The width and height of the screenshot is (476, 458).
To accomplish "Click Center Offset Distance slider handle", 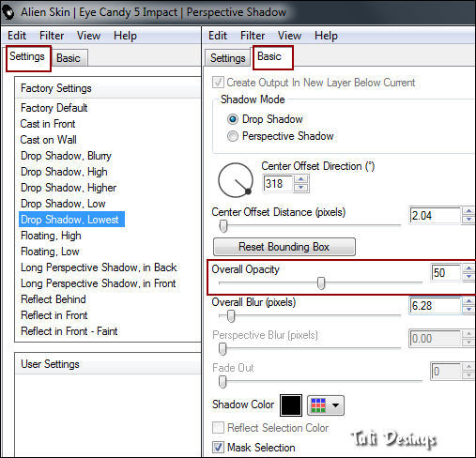I will [x=223, y=225].
